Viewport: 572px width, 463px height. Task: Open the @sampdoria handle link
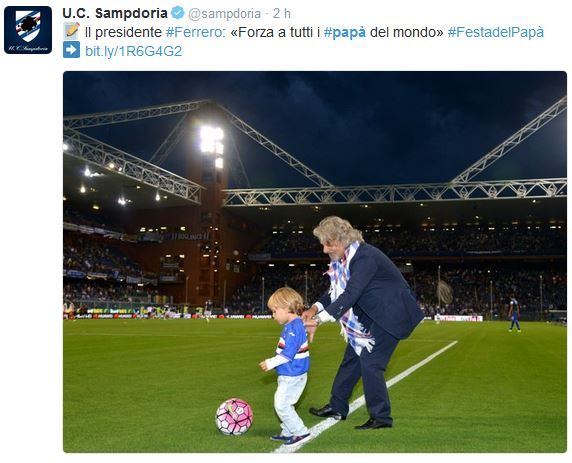(x=224, y=14)
